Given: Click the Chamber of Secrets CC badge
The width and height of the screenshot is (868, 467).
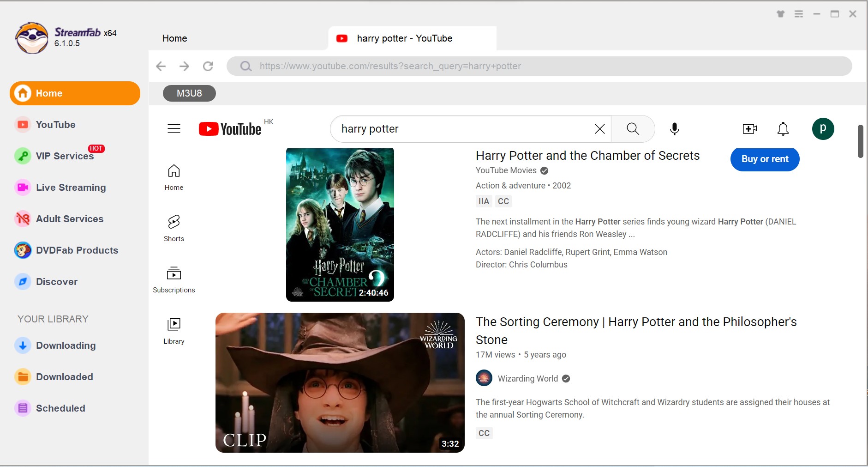Looking at the screenshot, I should [503, 201].
